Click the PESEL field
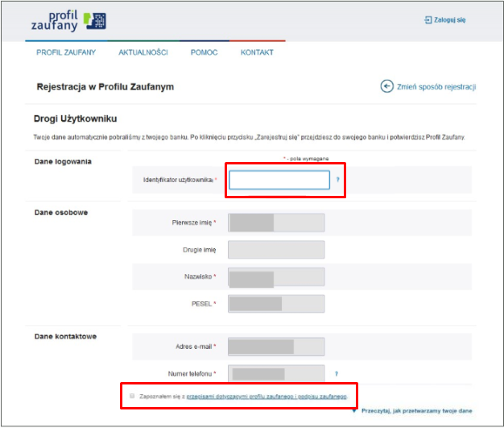 (x=276, y=304)
